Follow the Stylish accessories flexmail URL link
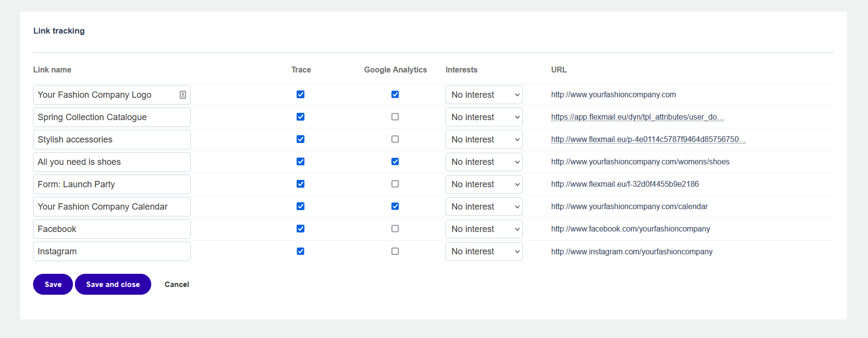The height and width of the screenshot is (338, 868). [648, 140]
